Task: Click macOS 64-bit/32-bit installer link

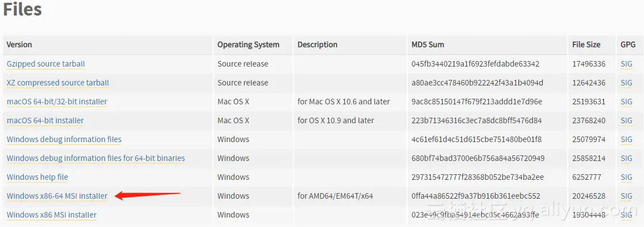Action: (x=57, y=102)
